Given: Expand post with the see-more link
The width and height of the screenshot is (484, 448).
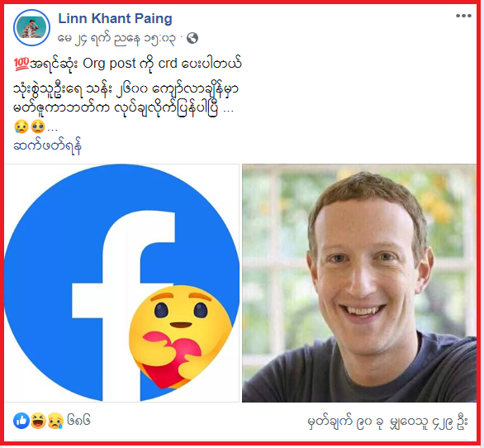Looking at the screenshot, I should click(48, 145).
